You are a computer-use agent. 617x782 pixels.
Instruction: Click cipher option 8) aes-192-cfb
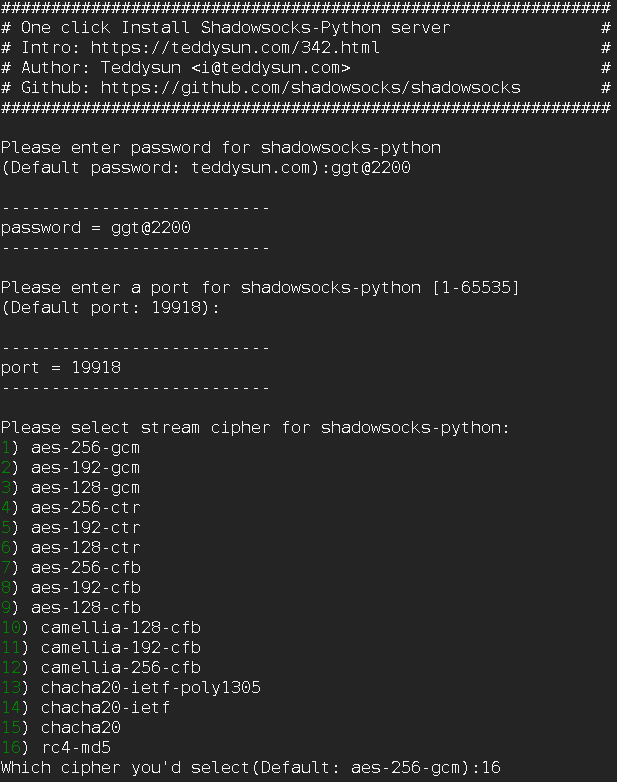71,587
